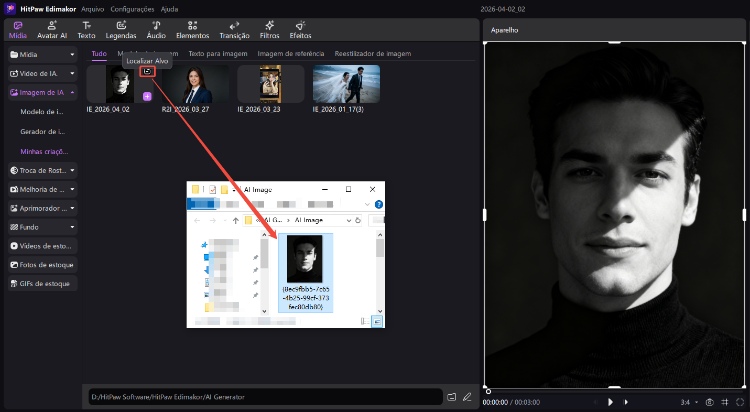Open the 3:4 aspect ratio dropdown

tap(687, 402)
